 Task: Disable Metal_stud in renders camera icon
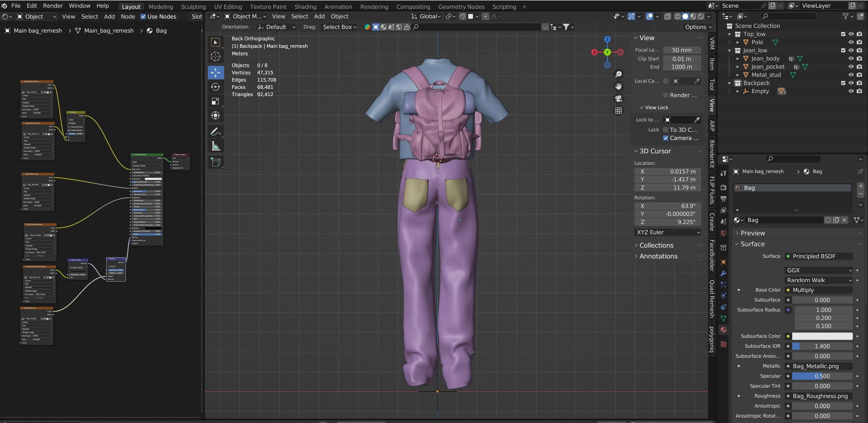860,75
